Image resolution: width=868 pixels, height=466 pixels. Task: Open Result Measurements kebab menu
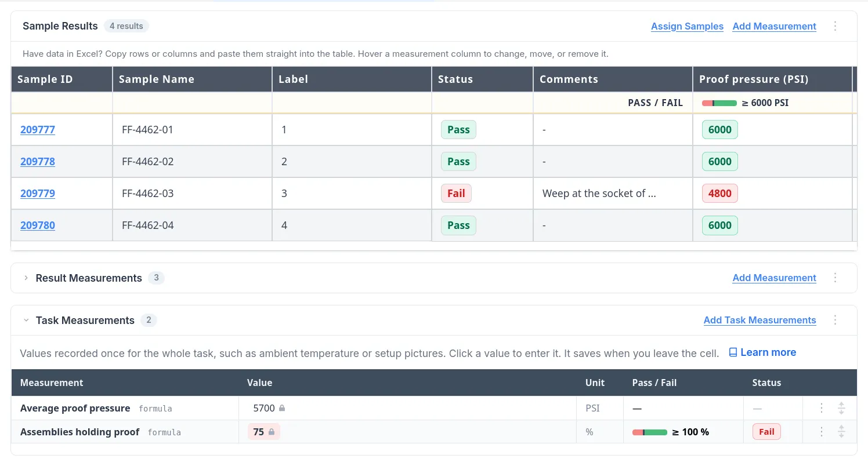pos(836,278)
